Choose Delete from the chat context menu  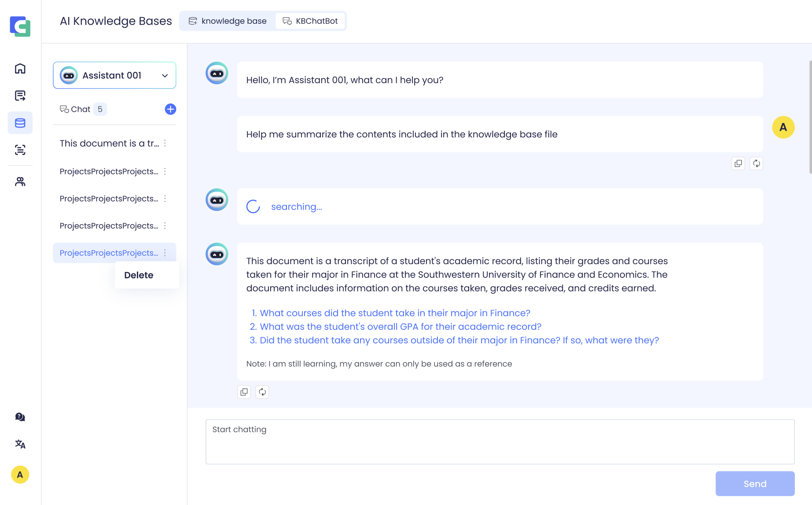pyautogui.click(x=139, y=275)
